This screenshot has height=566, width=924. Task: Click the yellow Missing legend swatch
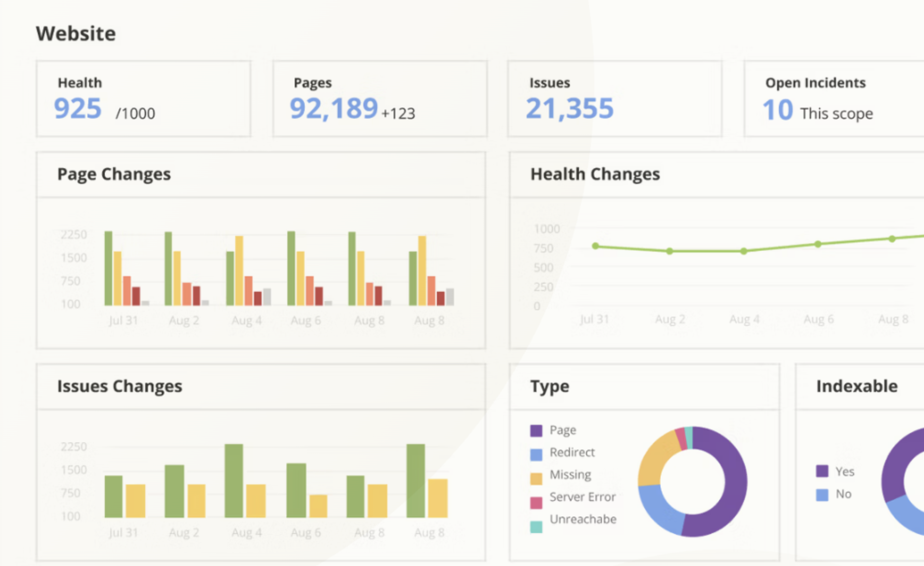click(536, 478)
